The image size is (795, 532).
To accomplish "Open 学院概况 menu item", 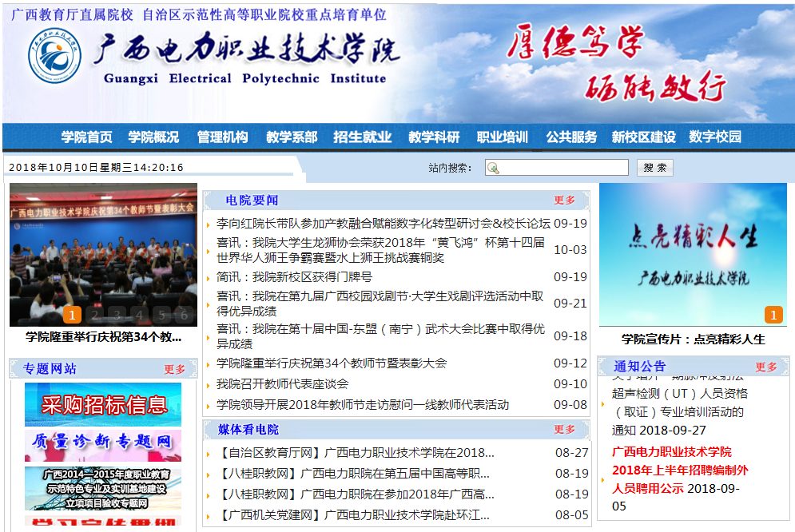I will click(x=153, y=137).
